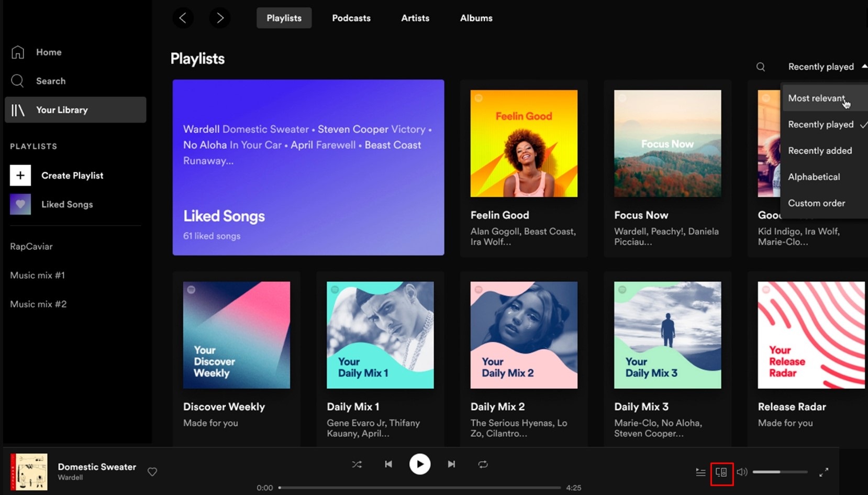Skip to the next track
Image resolution: width=868 pixels, height=495 pixels.
[451, 464]
